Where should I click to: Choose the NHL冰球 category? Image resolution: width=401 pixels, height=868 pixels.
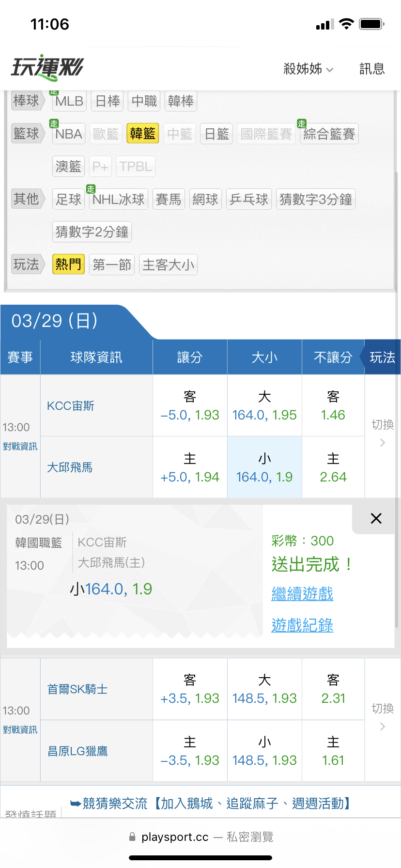(x=119, y=199)
